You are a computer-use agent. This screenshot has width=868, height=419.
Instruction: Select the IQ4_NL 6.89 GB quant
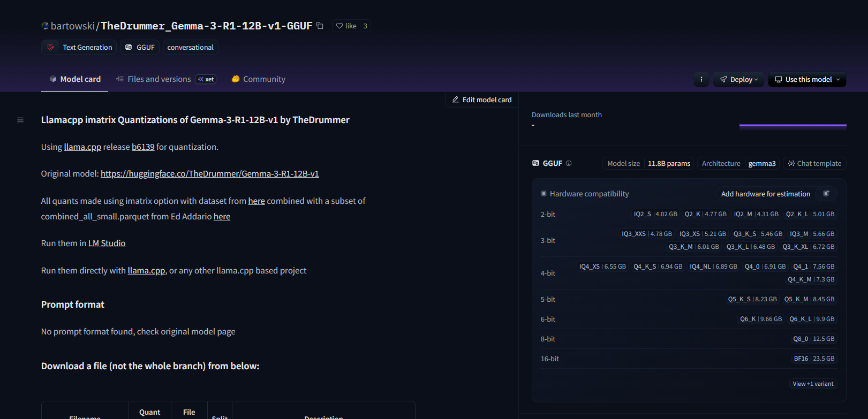pos(713,266)
